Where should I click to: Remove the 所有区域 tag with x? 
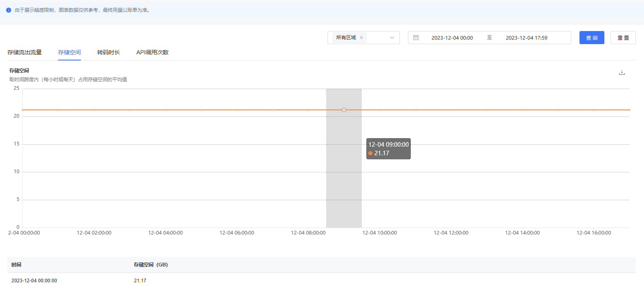click(361, 38)
